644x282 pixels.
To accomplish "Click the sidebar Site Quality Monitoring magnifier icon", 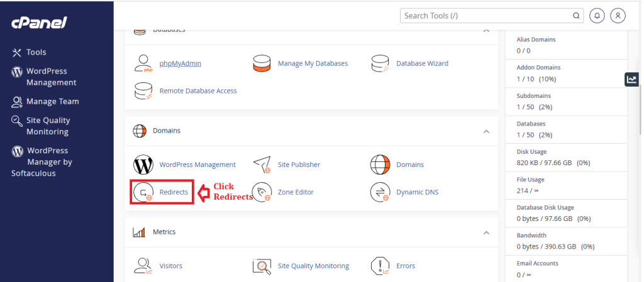I will point(17,121).
